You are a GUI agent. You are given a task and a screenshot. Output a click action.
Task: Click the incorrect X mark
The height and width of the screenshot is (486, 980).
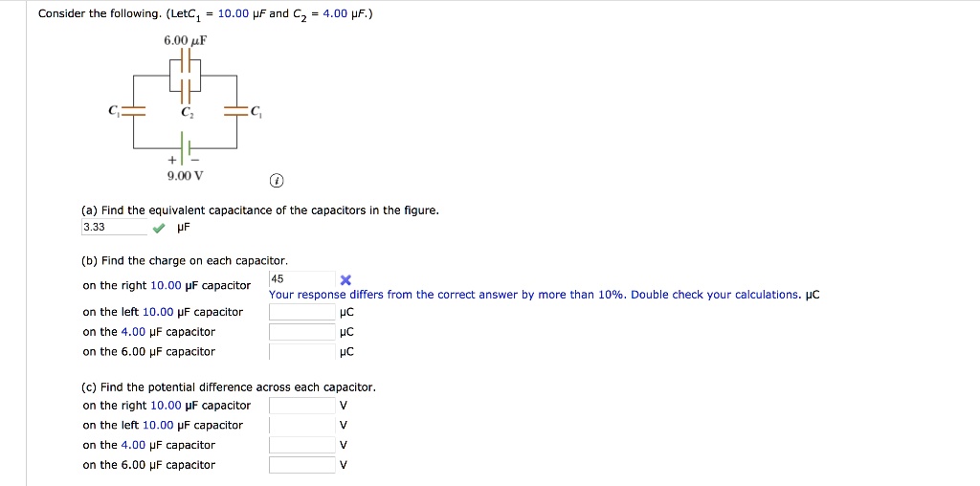point(346,280)
